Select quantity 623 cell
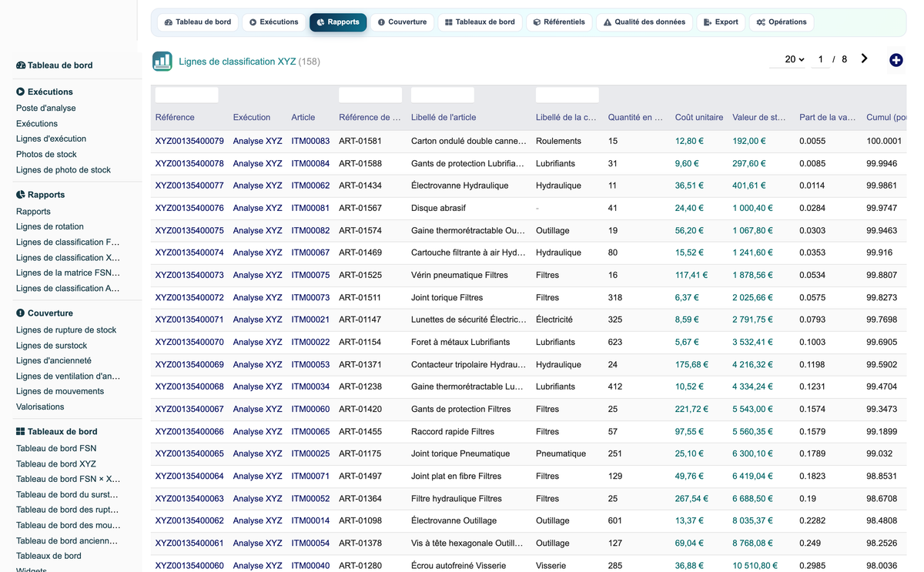This screenshot has width=924, height=572. pos(615,342)
